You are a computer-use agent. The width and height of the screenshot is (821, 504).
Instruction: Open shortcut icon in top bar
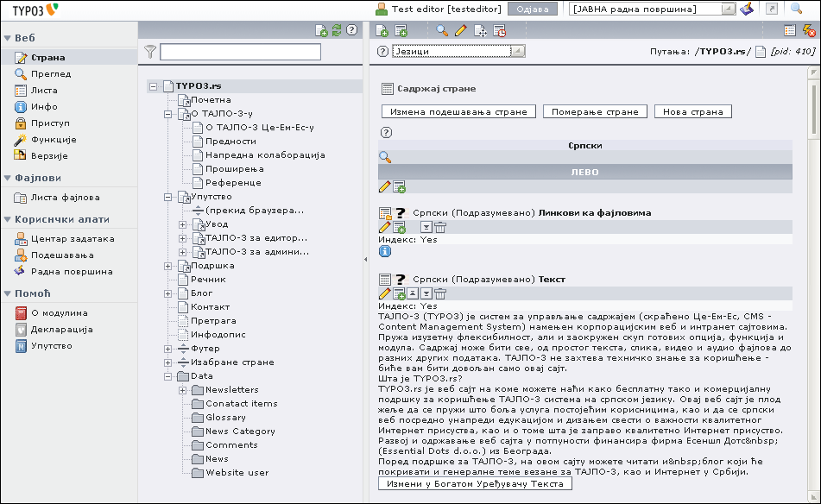[x=771, y=9]
